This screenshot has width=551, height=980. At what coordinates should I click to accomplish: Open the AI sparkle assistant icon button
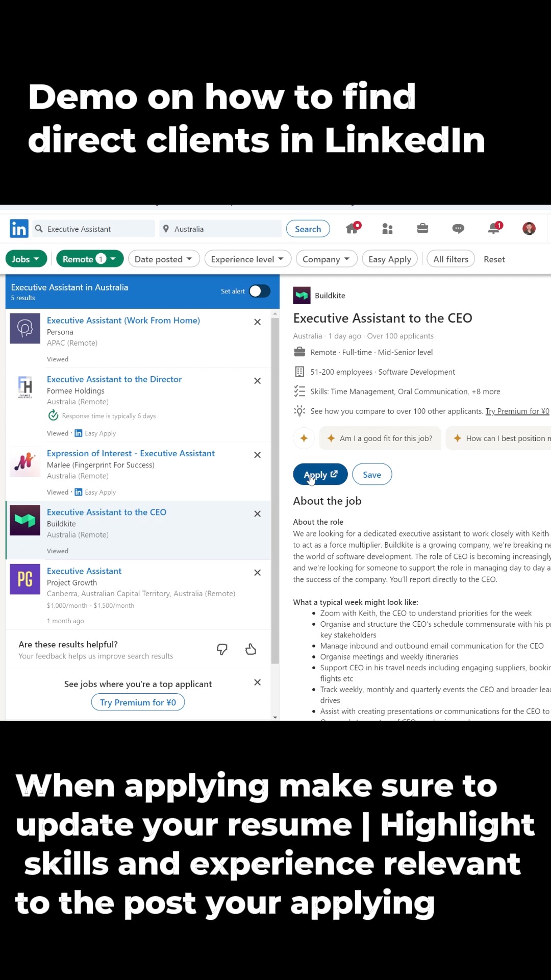click(x=304, y=438)
